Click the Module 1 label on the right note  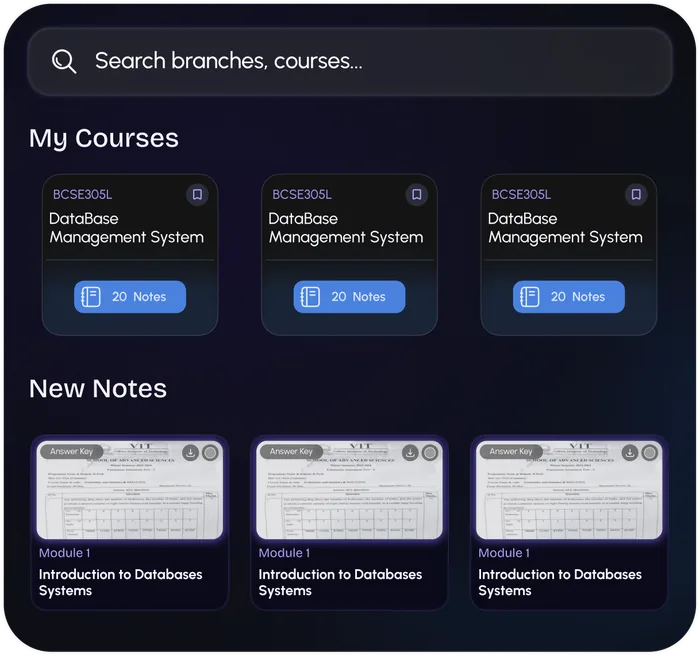pos(504,553)
